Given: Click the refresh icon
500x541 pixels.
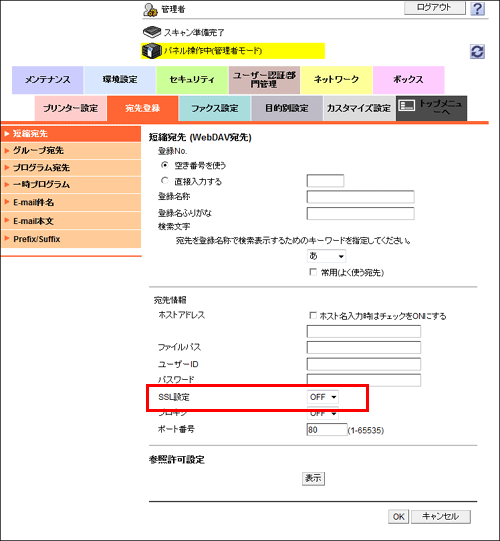Looking at the screenshot, I should pos(477,52).
